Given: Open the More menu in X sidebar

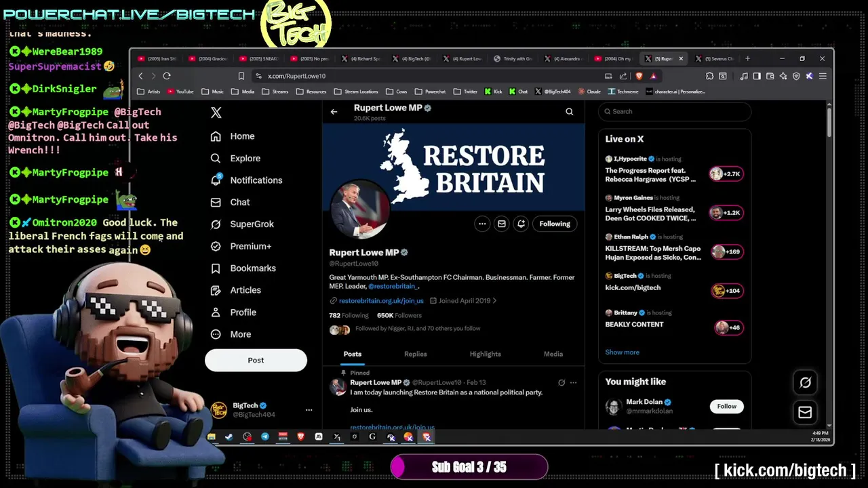Looking at the screenshot, I should tap(231, 334).
